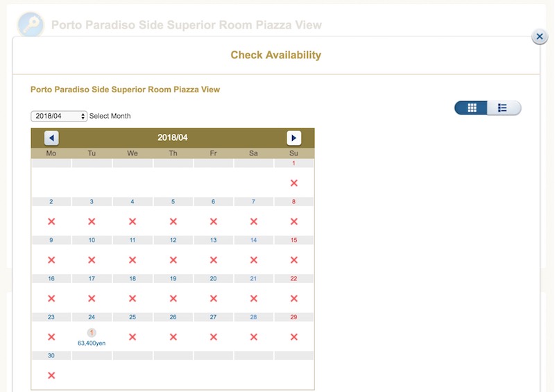Click the unavailable mark on April 3
555x392 pixels.
click(x=92, y=222)
